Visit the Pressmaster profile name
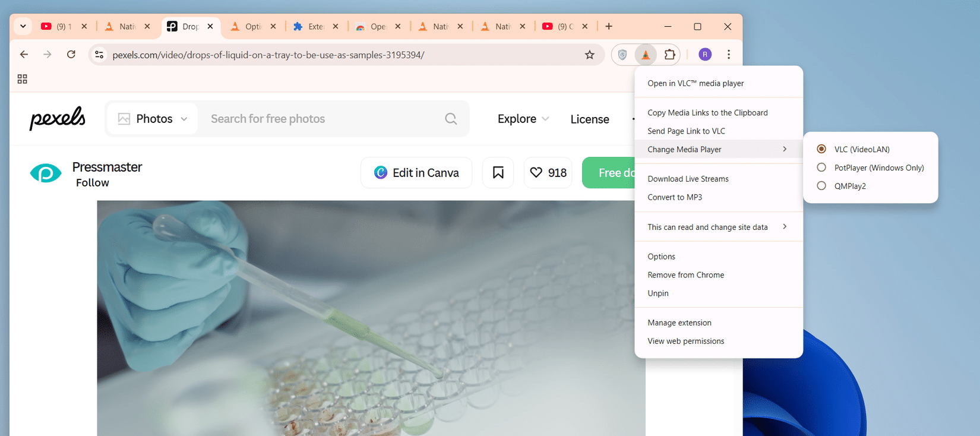980x436 pixels. (x=107, y=167)
